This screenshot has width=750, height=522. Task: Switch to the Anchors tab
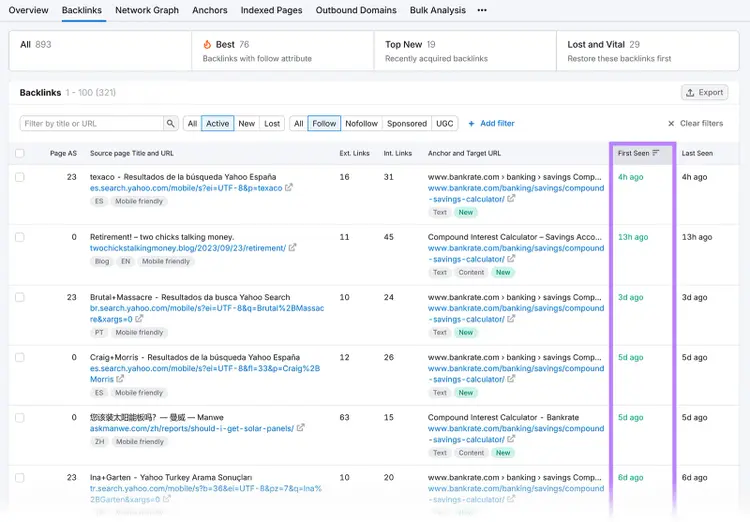210,10
